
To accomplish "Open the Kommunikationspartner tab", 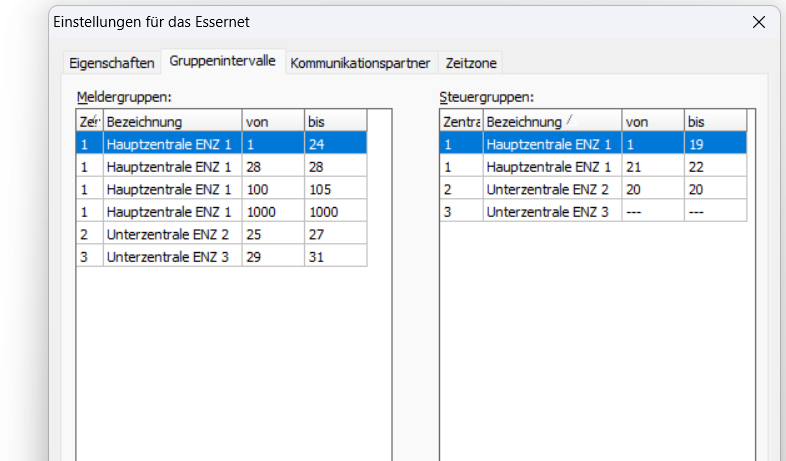I will point(360,63).
